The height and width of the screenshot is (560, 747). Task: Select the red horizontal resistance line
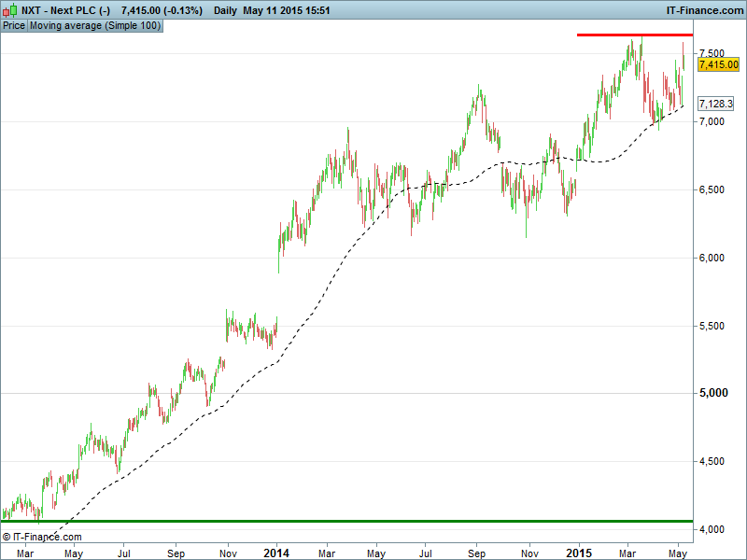coord(634,35)
